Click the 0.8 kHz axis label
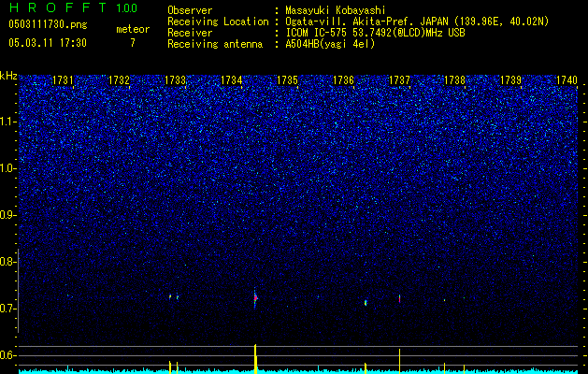Viewport: 588px width, 374px height. [7, 262]
